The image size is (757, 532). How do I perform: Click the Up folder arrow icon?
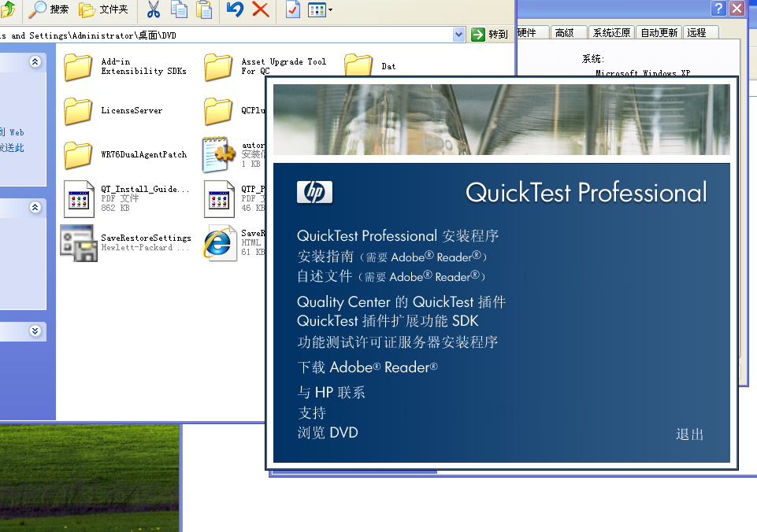[x=8, y=9]
